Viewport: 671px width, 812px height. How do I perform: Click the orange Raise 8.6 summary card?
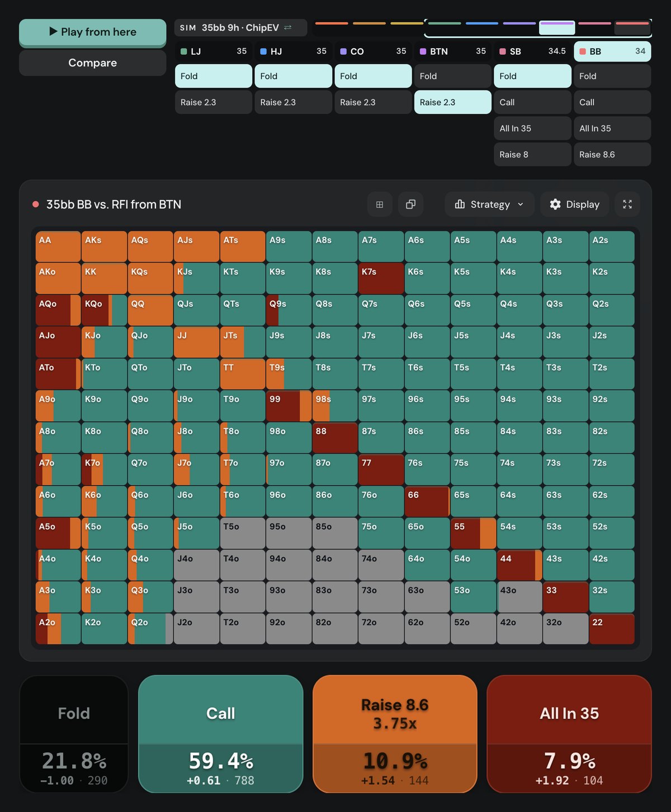tap(395, 734)
